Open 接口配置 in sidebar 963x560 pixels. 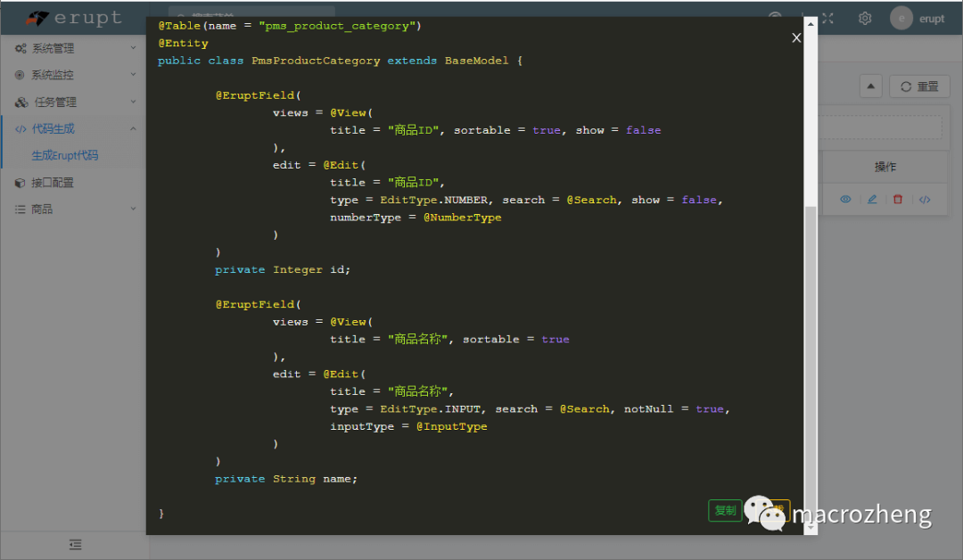click(x=74, y=183)
